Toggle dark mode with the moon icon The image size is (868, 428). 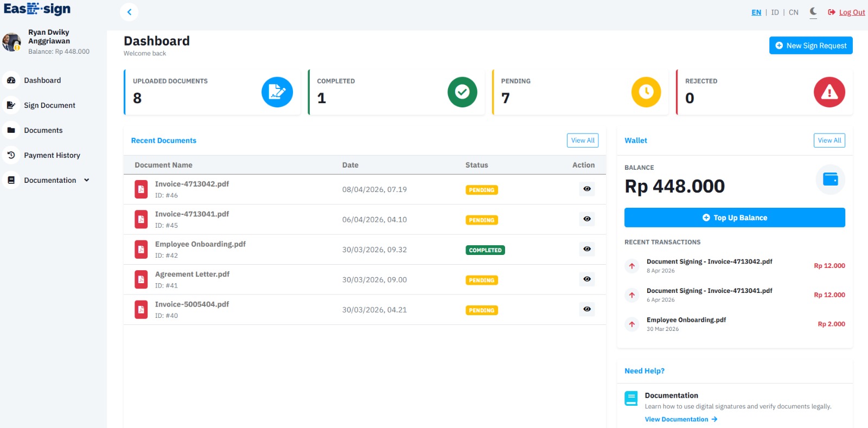click(x=813, y=11)
